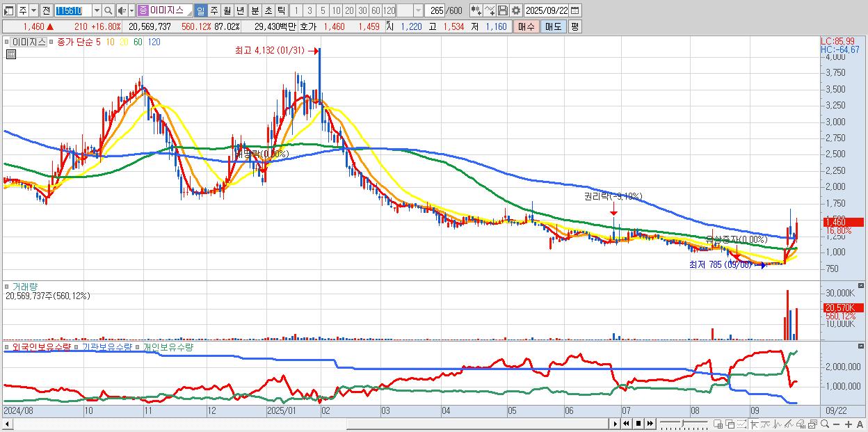The image size is (868, 432).
Task: Choose interval 30 button
Action: pos(362,10)
